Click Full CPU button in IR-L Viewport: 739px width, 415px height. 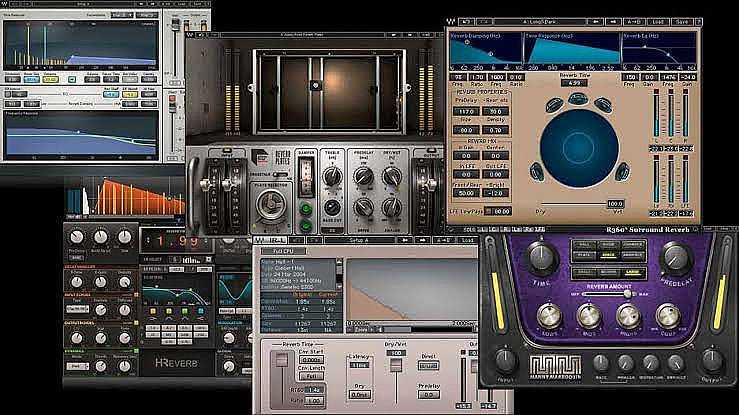click(x=283, y=251)
